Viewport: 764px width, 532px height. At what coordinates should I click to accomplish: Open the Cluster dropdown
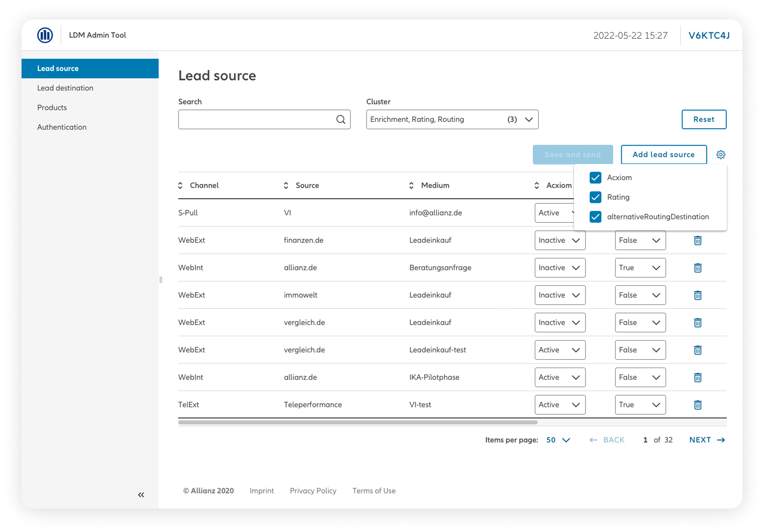453,119
